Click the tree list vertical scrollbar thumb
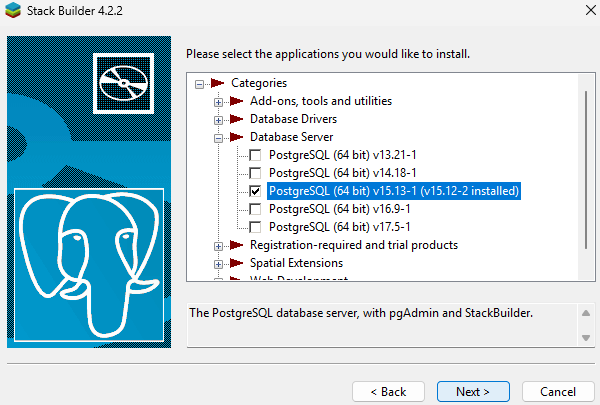 pyautogui.click(x=586, y=170)
